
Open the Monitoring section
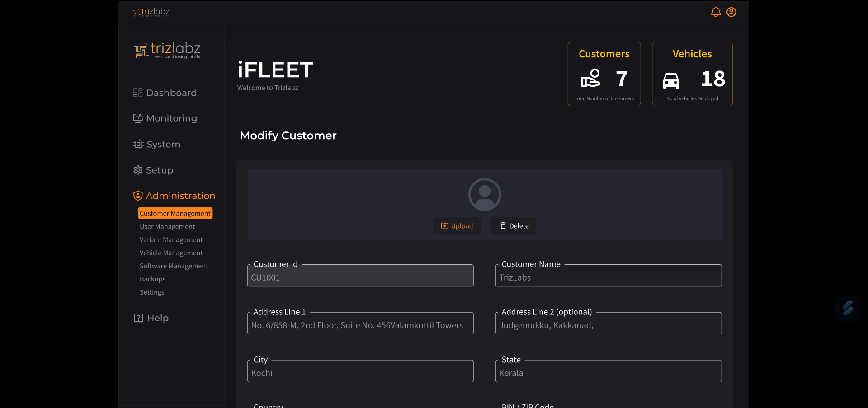[165, 118]
